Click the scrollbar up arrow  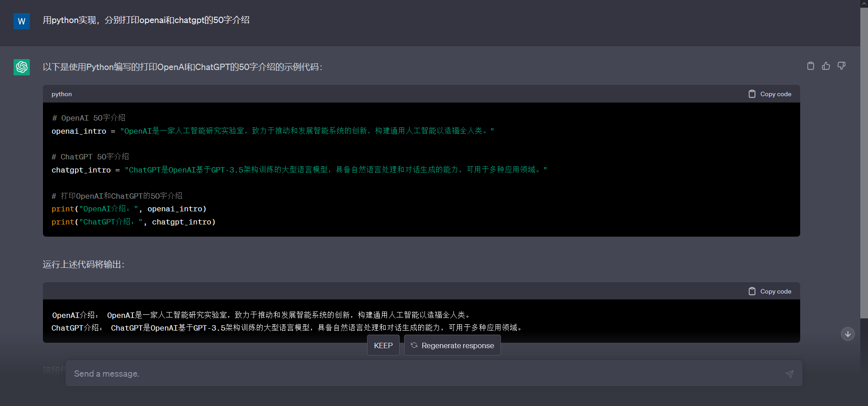tap(864, 4)
